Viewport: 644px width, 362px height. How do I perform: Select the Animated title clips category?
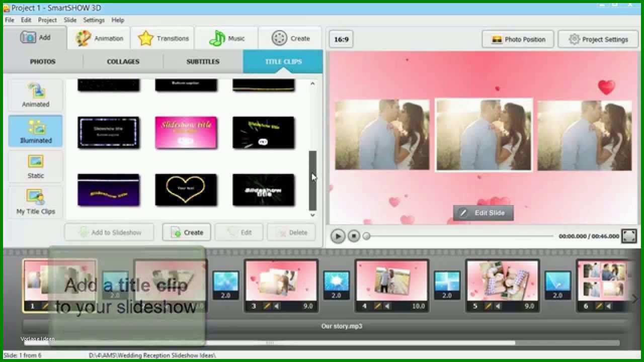tap(36, 95)
